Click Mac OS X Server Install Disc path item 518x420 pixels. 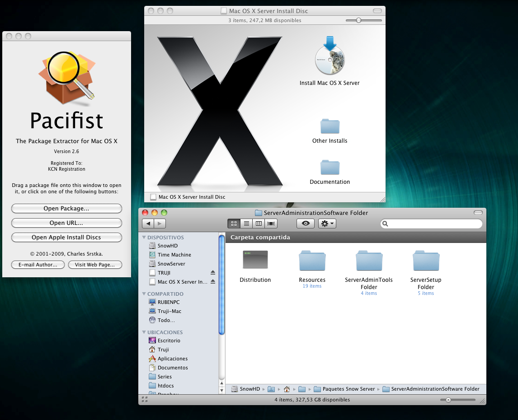[x=188, y=197]
